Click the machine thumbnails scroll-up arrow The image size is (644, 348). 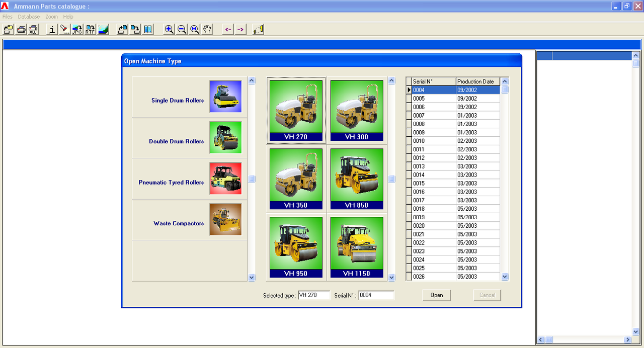392,80
